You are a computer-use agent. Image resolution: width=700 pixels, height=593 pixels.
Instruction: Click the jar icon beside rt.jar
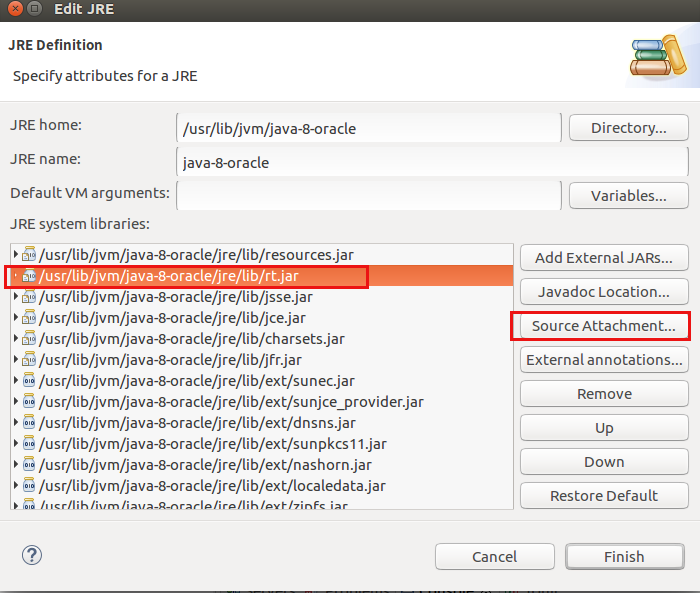29,276
